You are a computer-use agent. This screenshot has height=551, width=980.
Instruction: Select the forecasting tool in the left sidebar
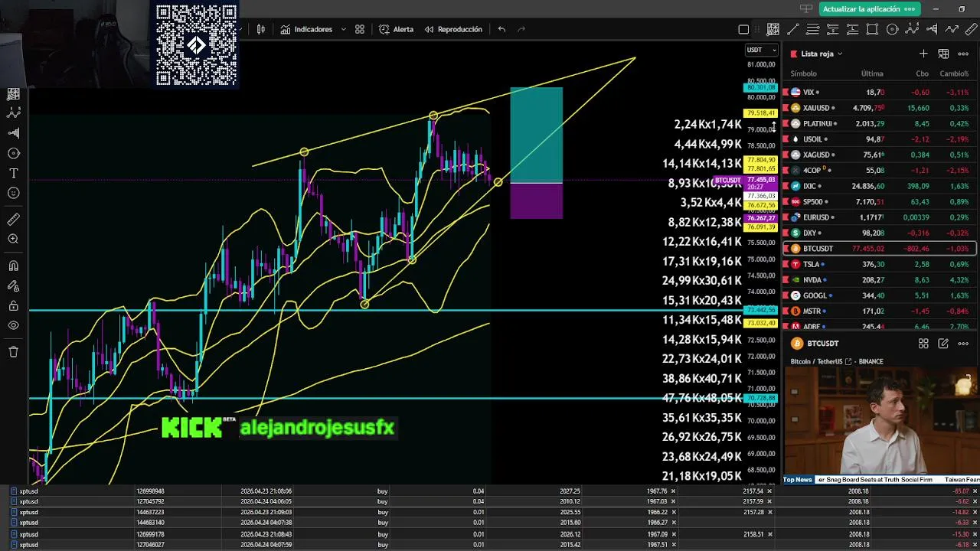click(x=14, y=133)
